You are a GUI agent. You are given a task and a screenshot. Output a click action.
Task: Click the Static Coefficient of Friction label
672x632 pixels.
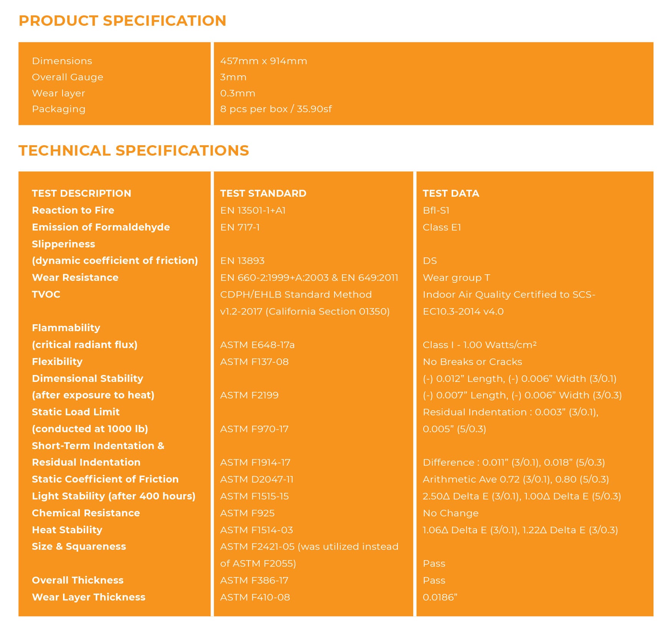pos(105,479)
